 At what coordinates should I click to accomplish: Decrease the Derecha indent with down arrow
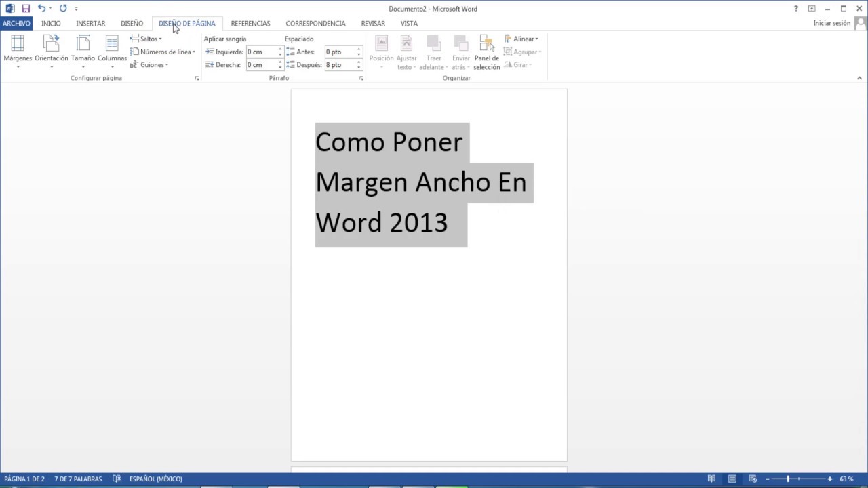280,68
